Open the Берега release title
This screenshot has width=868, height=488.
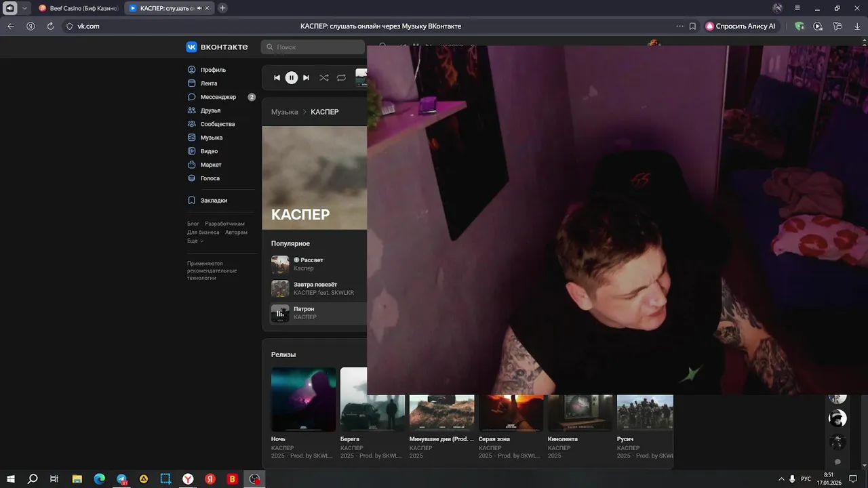pyautogui.click(x=350, y=439)
